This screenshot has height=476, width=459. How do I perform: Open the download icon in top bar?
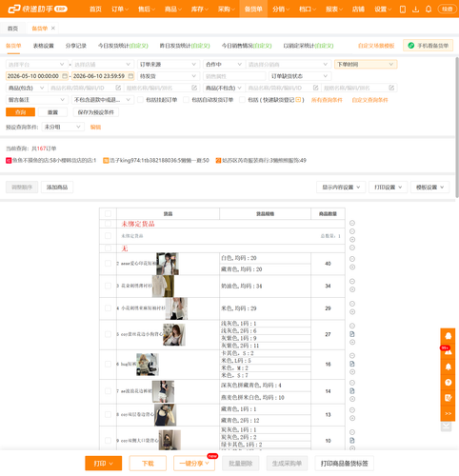pyautogui.click(x=415, y=10)
